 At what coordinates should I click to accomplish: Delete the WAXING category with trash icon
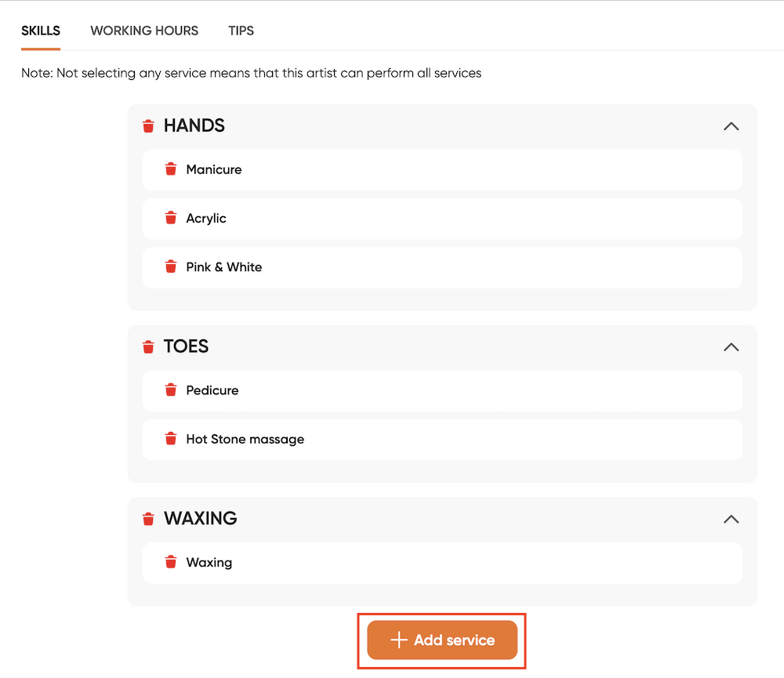pos(148,519)
